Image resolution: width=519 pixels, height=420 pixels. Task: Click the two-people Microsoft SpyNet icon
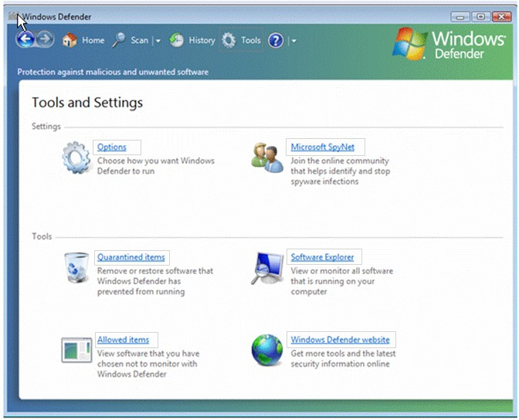267,157
